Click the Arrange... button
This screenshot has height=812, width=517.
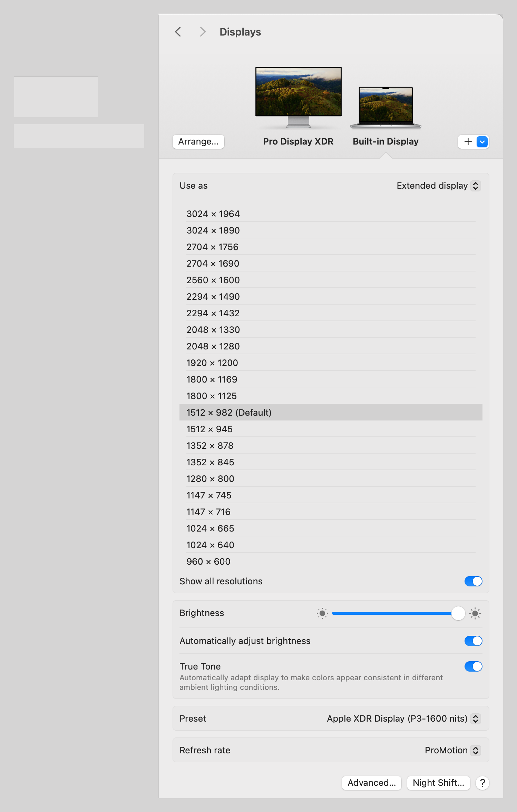pos(198,142)
